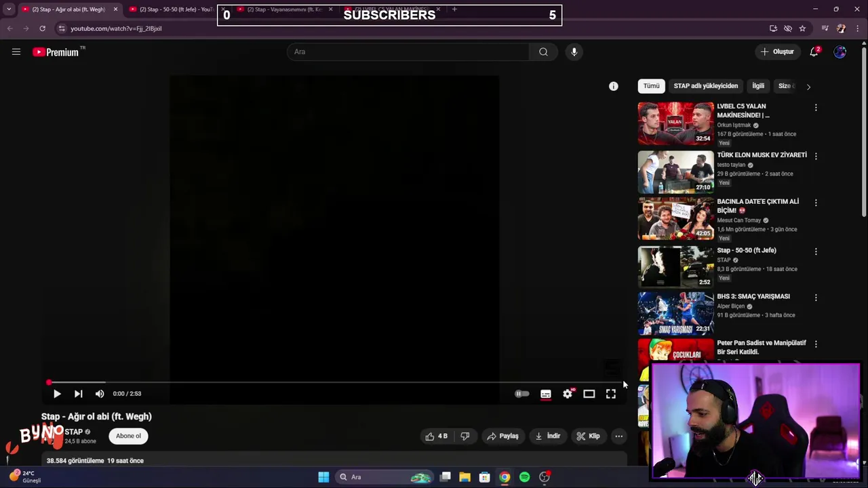Switch to Stap - Vayanasınımını browser tab
This screenshot has width=868, height=488.
(283, 9)
